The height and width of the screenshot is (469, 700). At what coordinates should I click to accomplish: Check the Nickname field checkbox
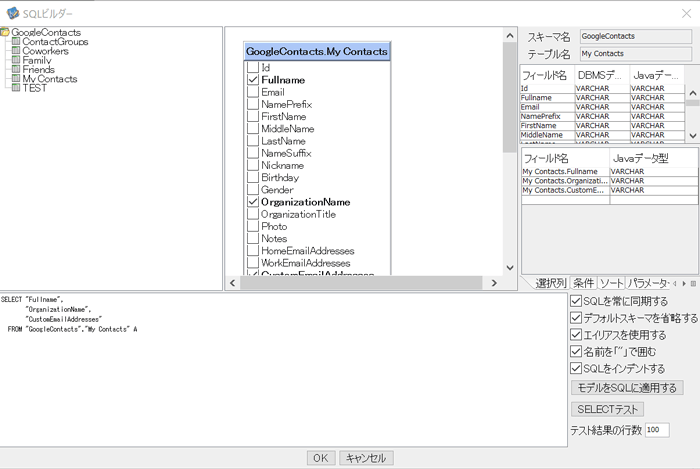(x=253, y=165)
